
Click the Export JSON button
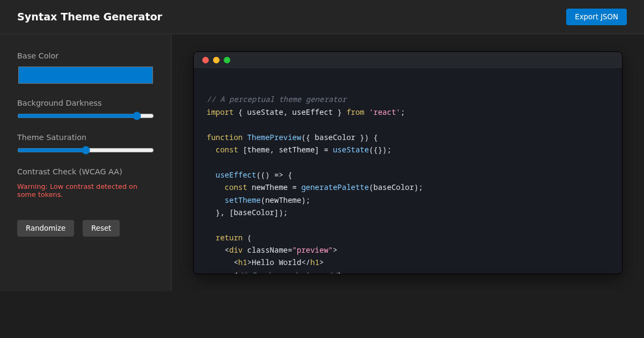pos(596,17)
